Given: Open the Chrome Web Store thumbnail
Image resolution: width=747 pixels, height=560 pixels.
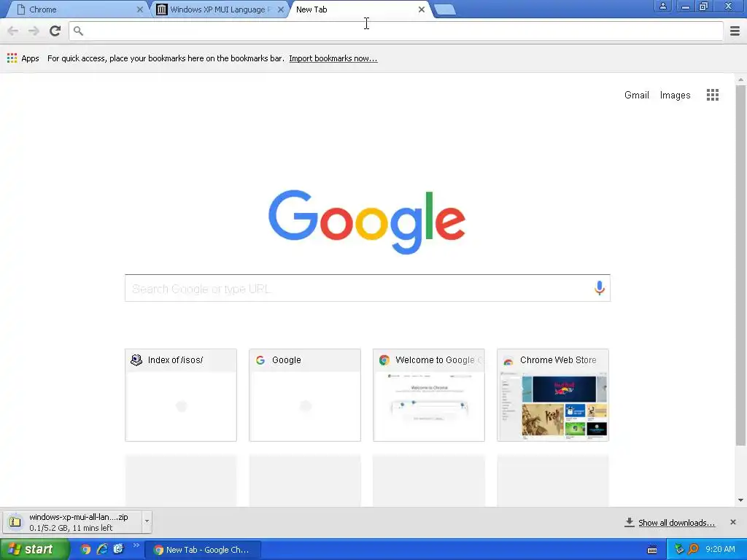Looking at the screenshot, I should pos(553,394).
